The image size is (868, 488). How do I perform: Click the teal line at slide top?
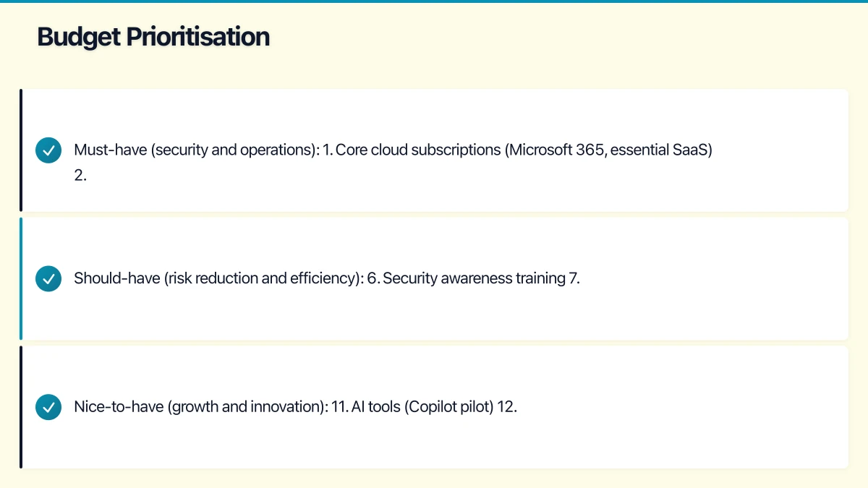[434, 1]
